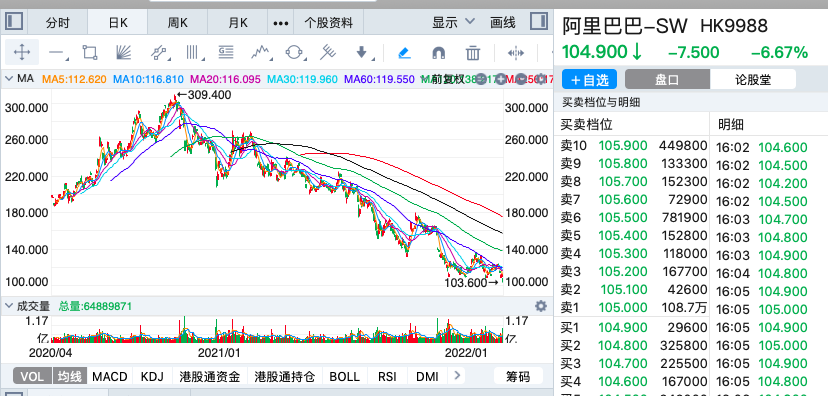Screen dimensions: 828x396
Task: Open more chart periods (•••)
Action: point(280,23)
